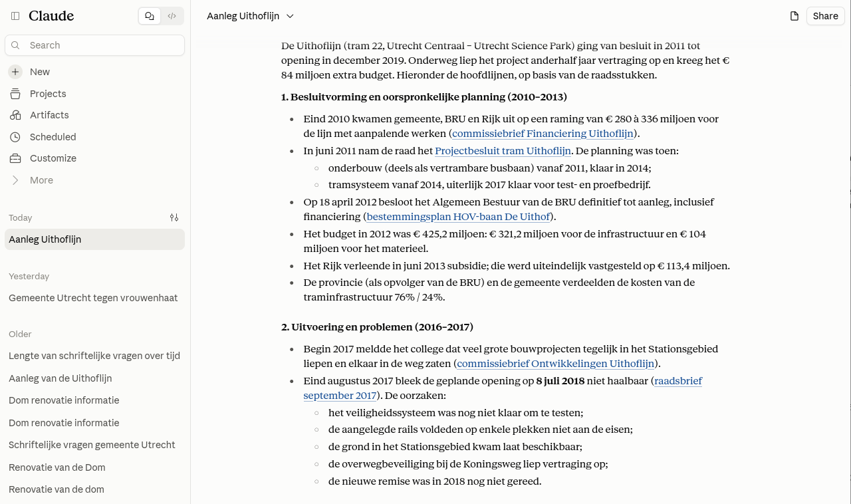Image resolution: width=851 pixels, height=504 pixels.
Task: Click the bold date 8 juli 2018
Action: [560, 381]
